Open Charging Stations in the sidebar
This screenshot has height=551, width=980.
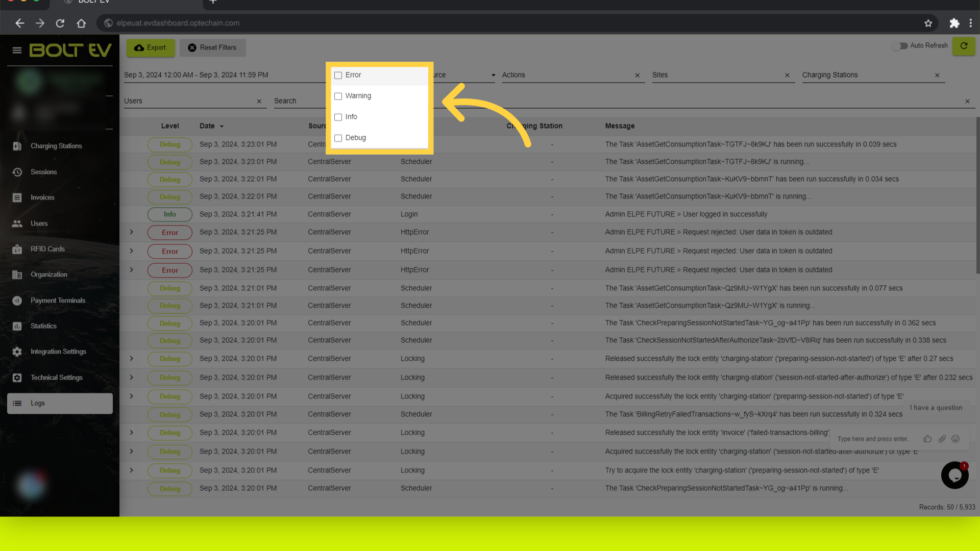(x=56, y=146)
